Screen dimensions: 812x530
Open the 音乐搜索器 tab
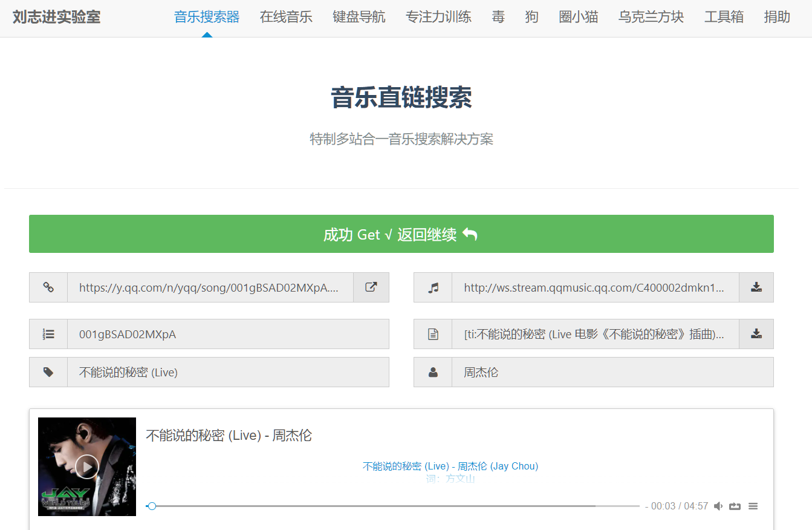[207, 17]
